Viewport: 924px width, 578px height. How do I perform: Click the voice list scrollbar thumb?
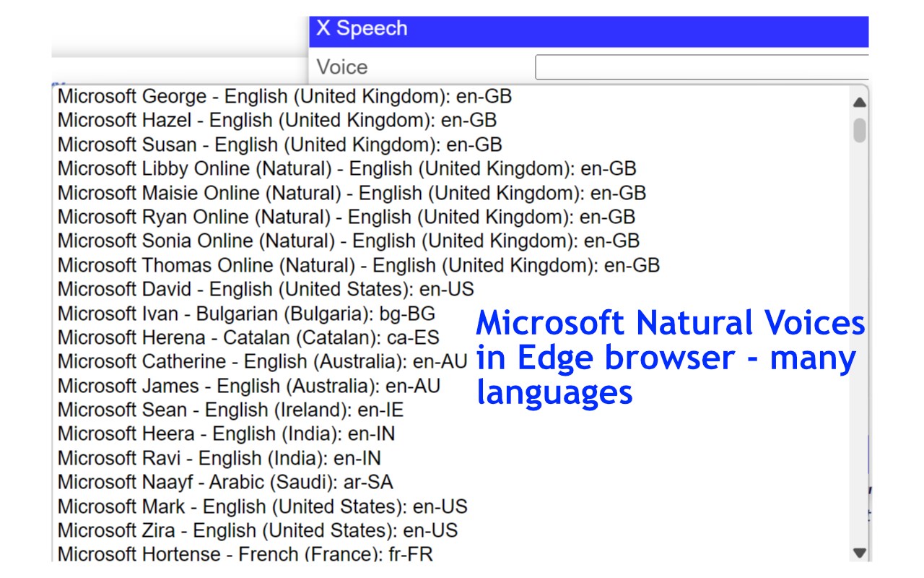[x=859, y=130]
